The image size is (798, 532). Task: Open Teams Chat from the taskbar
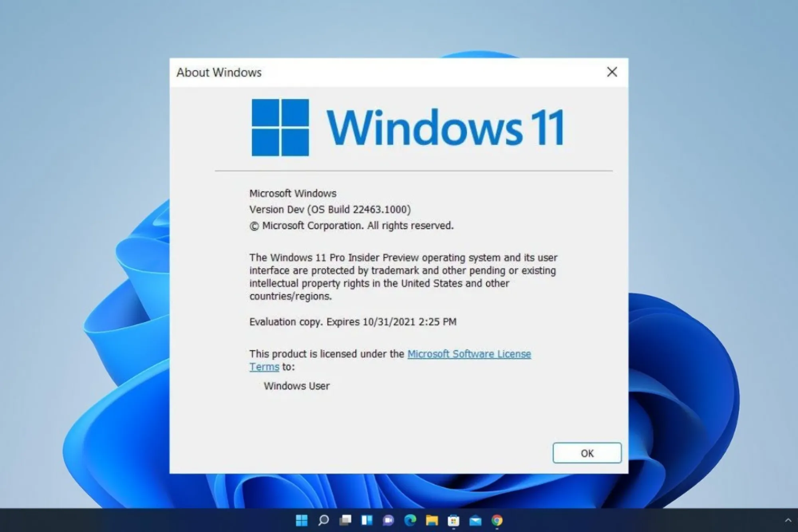coord(389,521)
